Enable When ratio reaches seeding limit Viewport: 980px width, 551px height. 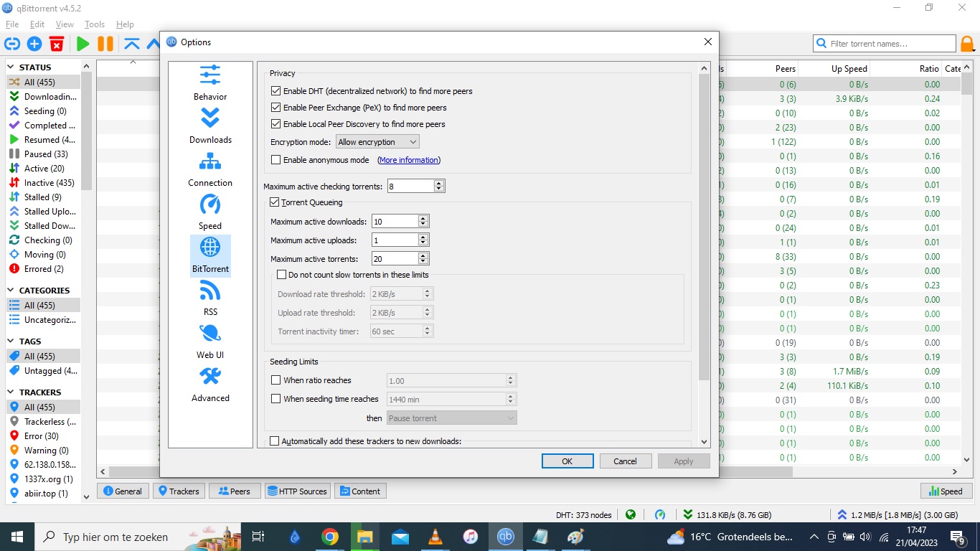tap(276, 380)
